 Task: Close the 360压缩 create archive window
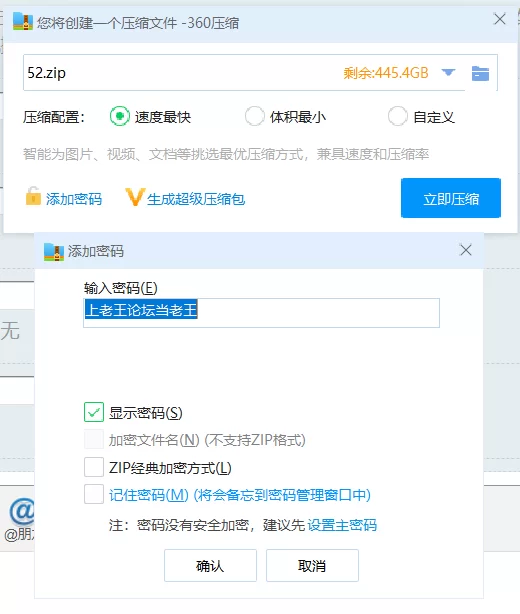500,19
